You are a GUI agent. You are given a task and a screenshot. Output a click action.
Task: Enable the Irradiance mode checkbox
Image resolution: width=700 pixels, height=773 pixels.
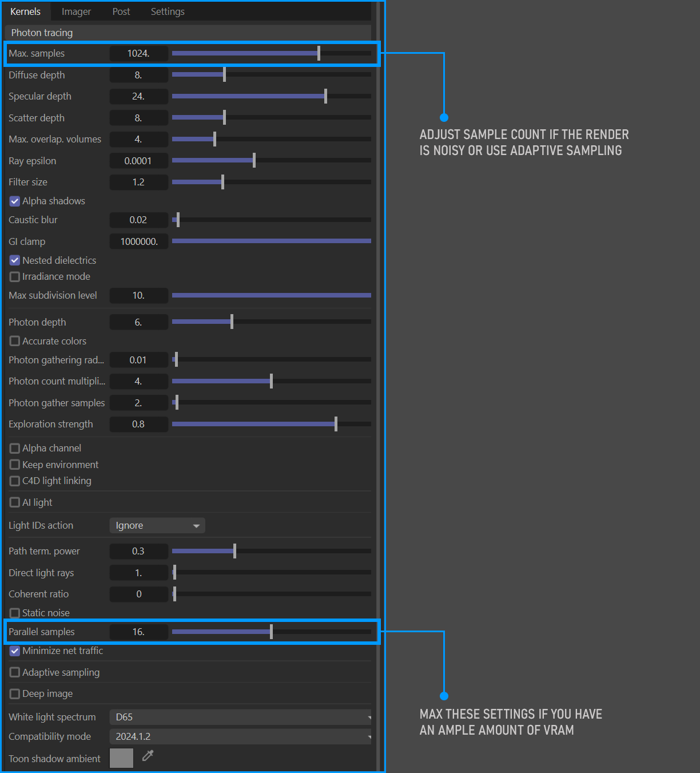click(x=15, y=277)
